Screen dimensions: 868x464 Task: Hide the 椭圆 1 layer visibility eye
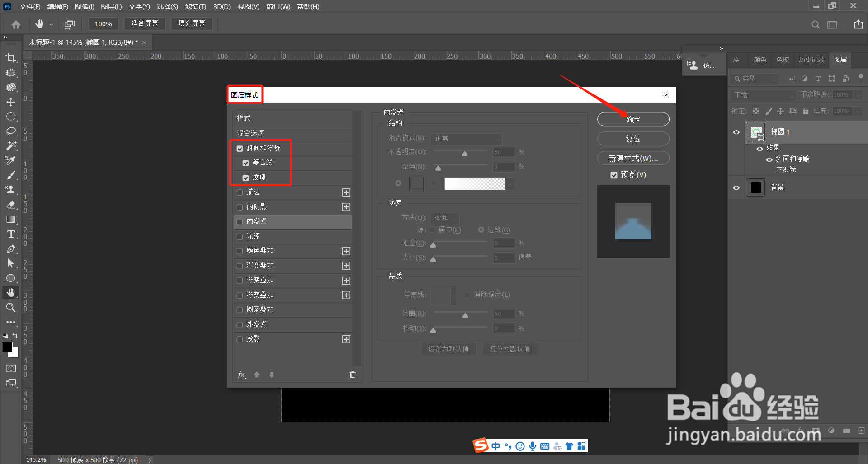pos(736,132)
